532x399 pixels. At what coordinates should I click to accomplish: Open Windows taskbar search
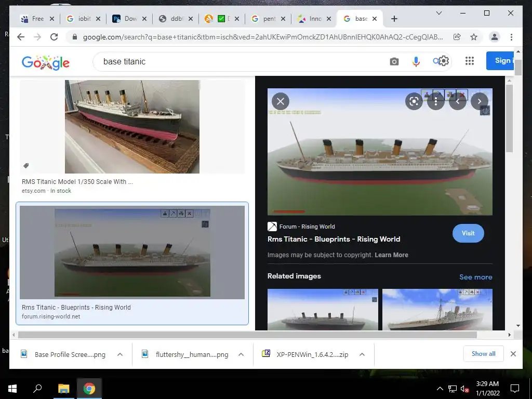[x=37, y=389]
